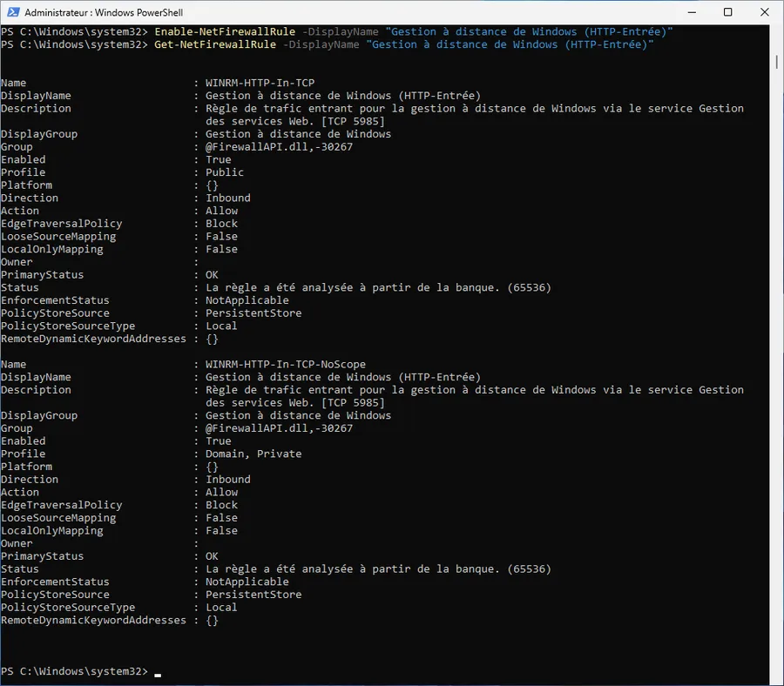Maximize the PowerShell window
Screen dimensions: 784x686
728,12
